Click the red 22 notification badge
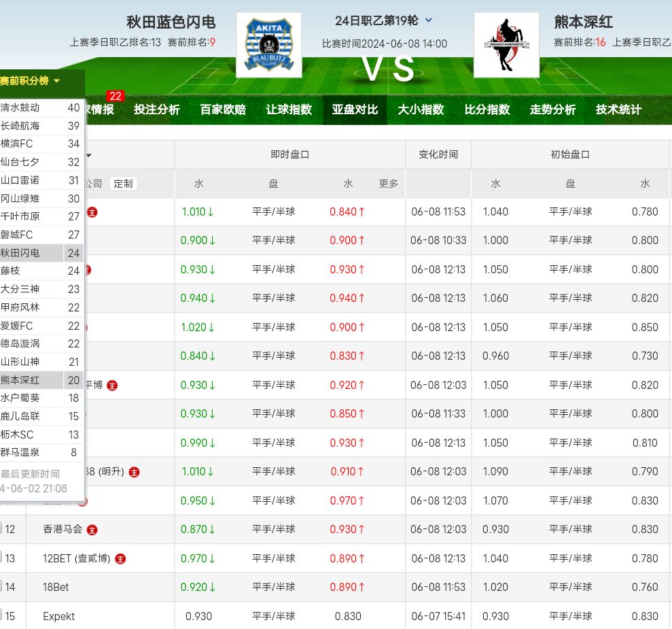The image size is (672, 629). [x=115, y=96]
